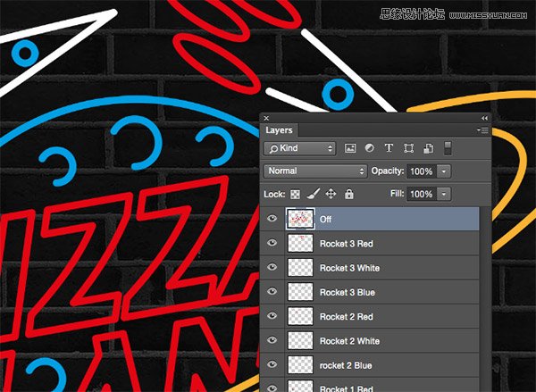Select the Rocket 3 Red layer name
This screenshot has width=536, height=392.
pyautogui.click(x=346, y=244)
